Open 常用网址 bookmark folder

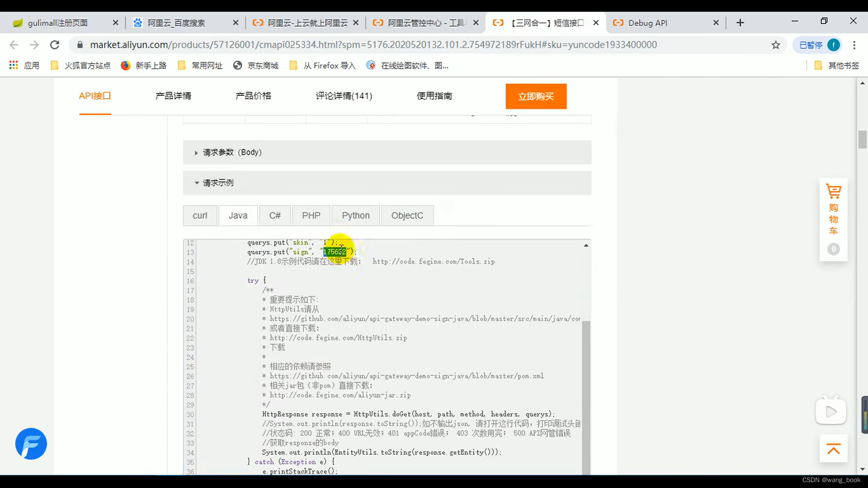[x=200, y=66]
